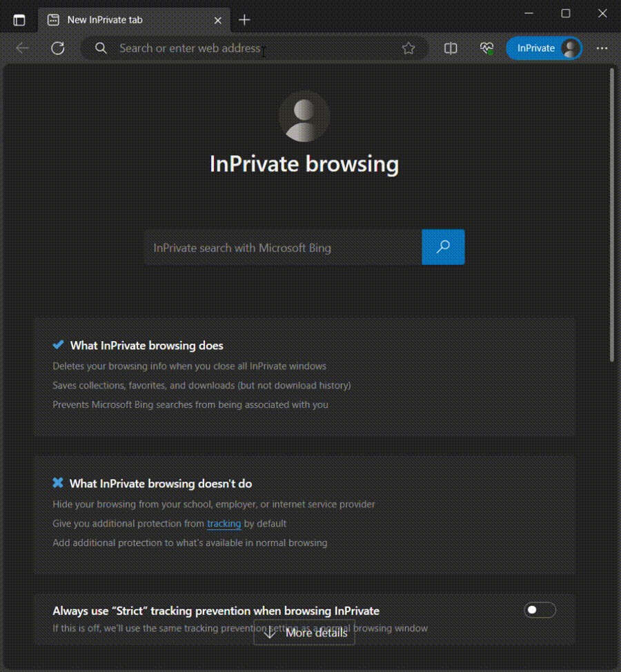The width and height of the screenshot is (621, 672).
Task: Expand More details section
Action: [x=304, y=633]
